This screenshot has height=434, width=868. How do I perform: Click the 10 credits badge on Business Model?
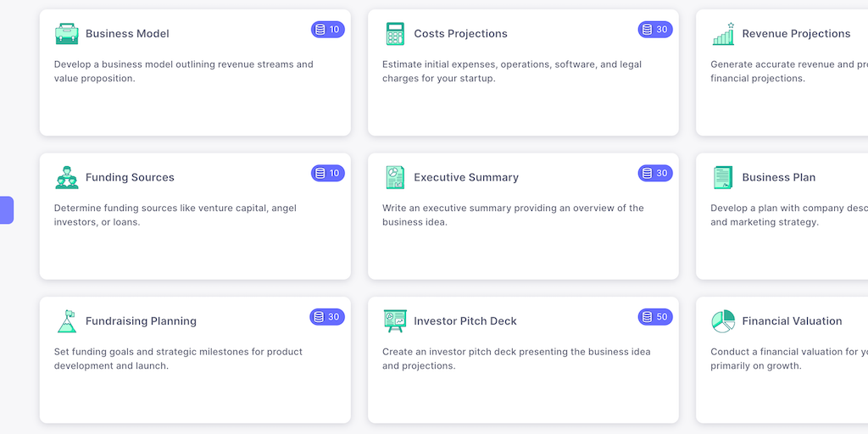[327, 30]
